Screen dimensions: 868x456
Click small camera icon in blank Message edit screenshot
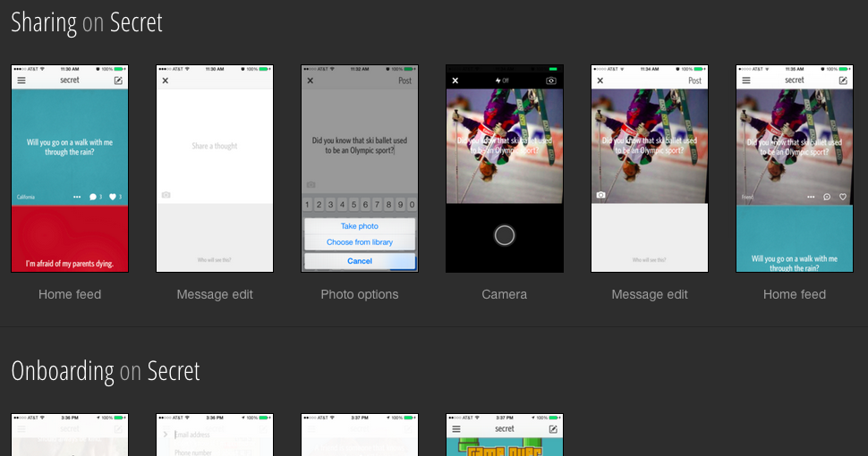click(x=166, y=195)
